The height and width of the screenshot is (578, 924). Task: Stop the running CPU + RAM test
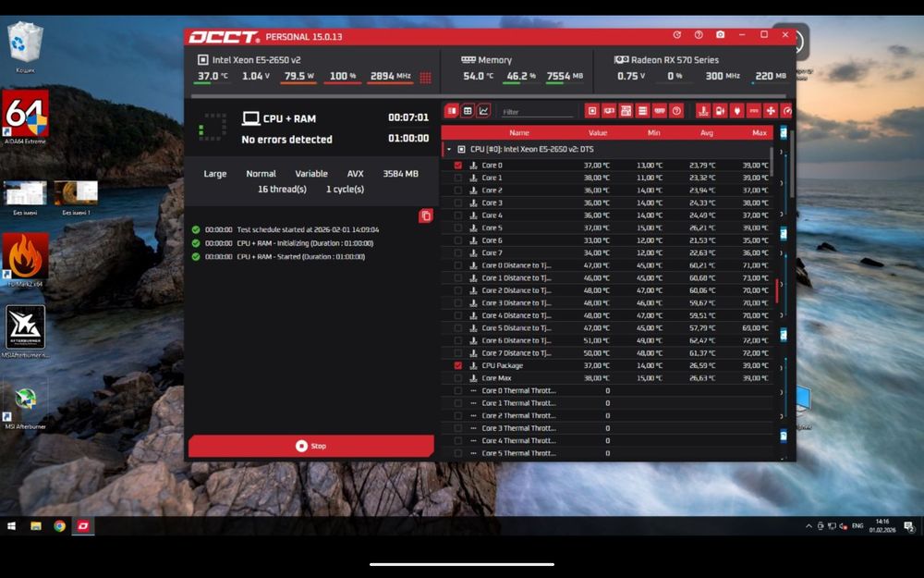pyautogui.click(x=311, y=446)
